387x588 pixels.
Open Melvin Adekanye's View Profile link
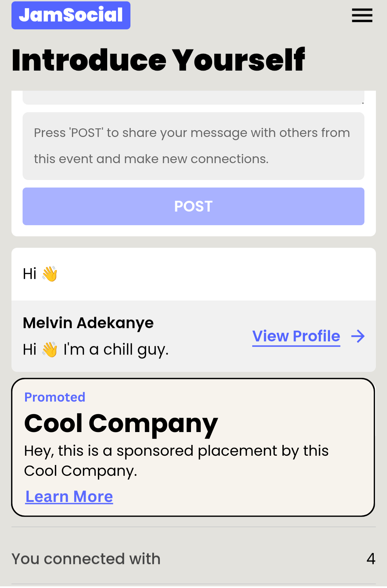[x=296, y=336]
